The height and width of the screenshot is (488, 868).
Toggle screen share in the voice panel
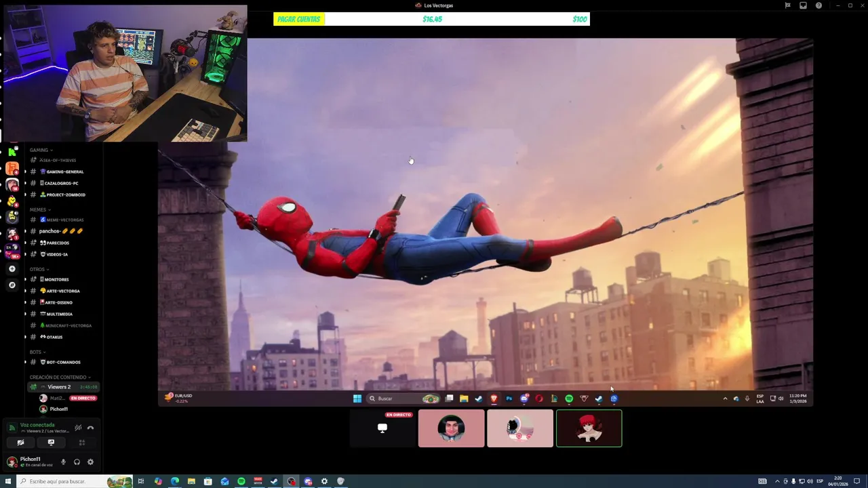click(52, 443)
